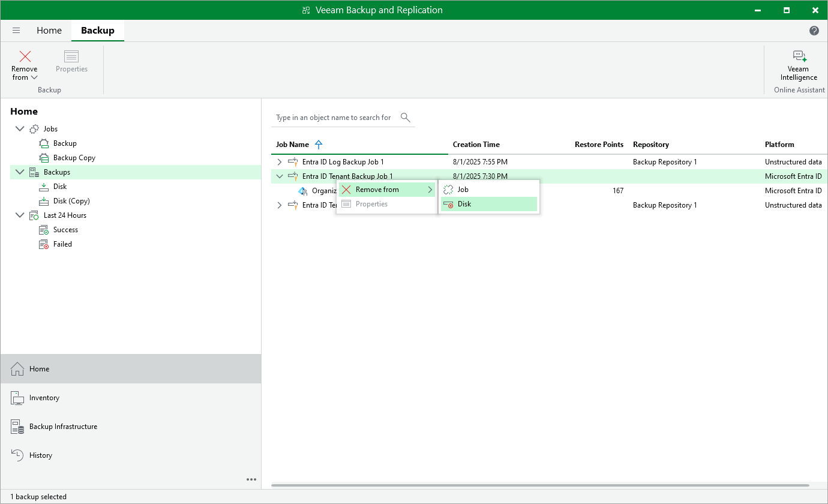The width and height of the screenshot is (828, 504).
Task: Switch to the Home ribbon tab
Action: pyautogui.click(x=49, y=30)
